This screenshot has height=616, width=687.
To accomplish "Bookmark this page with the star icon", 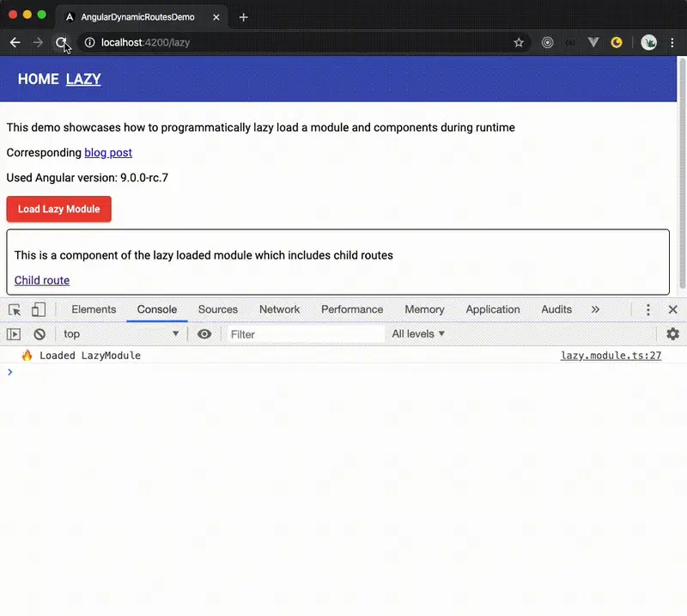I will (x=519, y=42).
